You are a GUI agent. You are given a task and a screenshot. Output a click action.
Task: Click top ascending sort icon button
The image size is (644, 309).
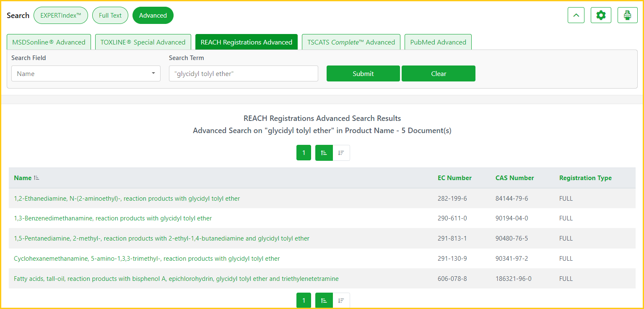324,153
